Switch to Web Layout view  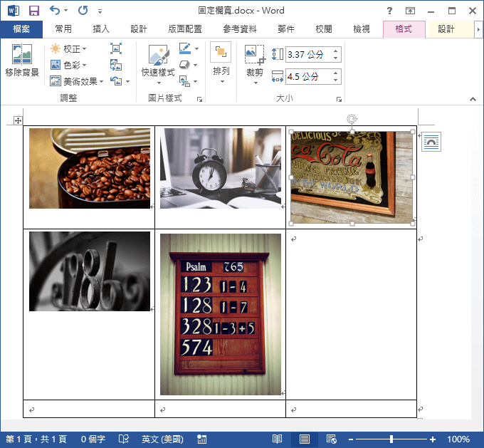[x=332, y=439]
